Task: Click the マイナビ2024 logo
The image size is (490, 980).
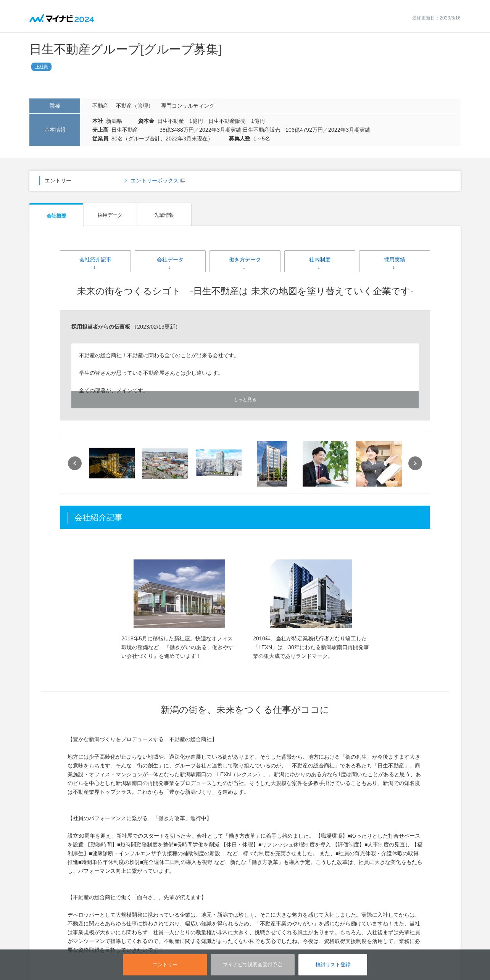Action: coord(62,18)
